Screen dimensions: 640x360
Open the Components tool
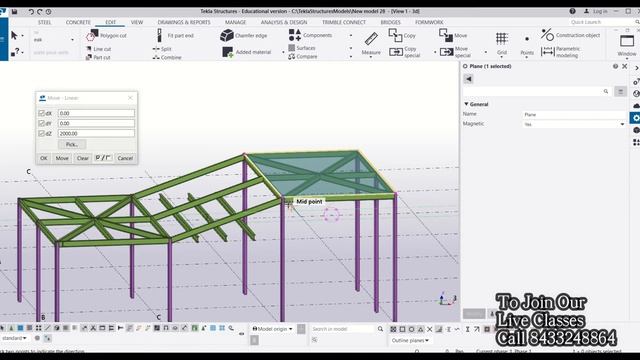coord(310,35)
